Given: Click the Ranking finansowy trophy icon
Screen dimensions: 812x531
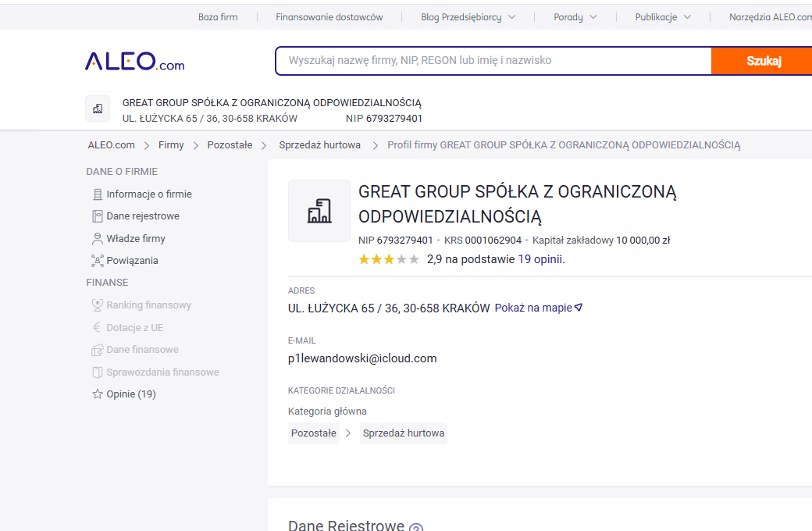Looking at the screenshot, I should pyautogui.click(x=98, y=305).
